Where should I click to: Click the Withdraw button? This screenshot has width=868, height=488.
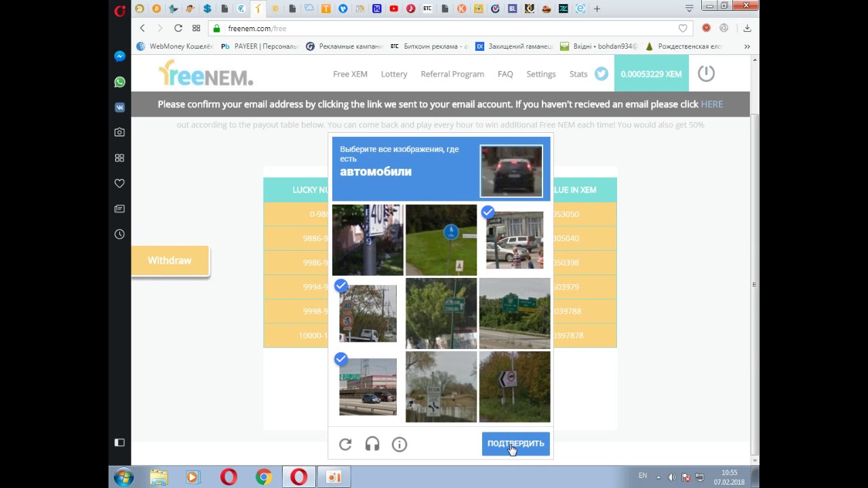click(x=170, y=260)
